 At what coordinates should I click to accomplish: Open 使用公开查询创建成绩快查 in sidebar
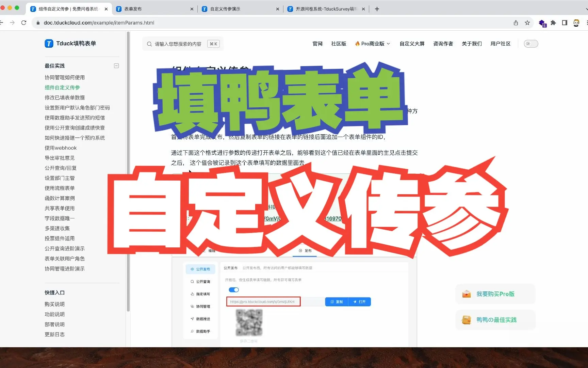click(75, 128)
